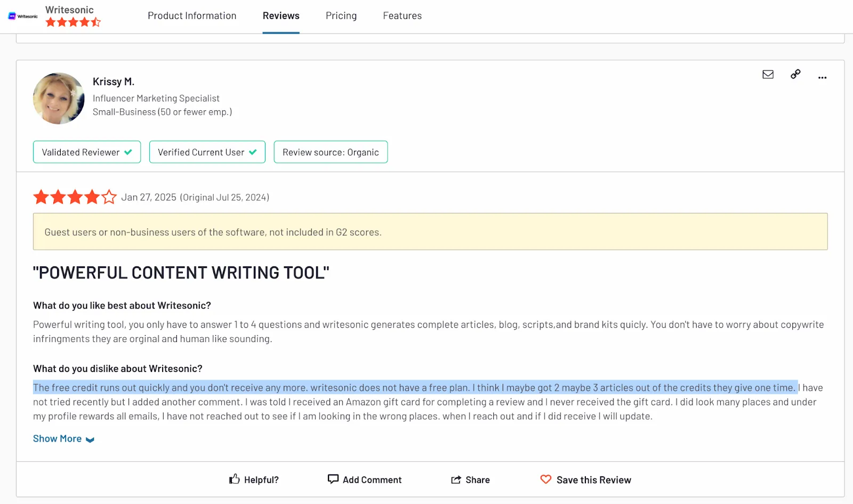Click Small-Business (50 or fewer emp.) text

(x=163, y=112)
